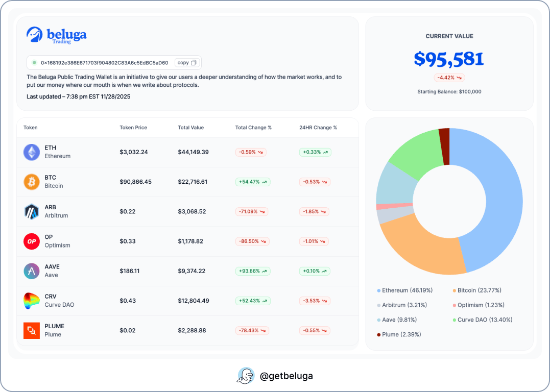Click the Last updated timestamp line
The image size is (550, 392).
[79, 97]
